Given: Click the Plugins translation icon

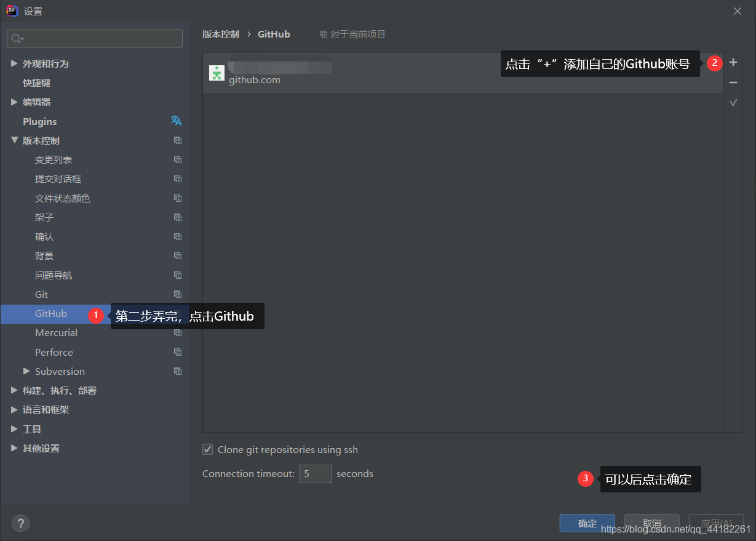Looking at the screenshot, I should [177, 121].
